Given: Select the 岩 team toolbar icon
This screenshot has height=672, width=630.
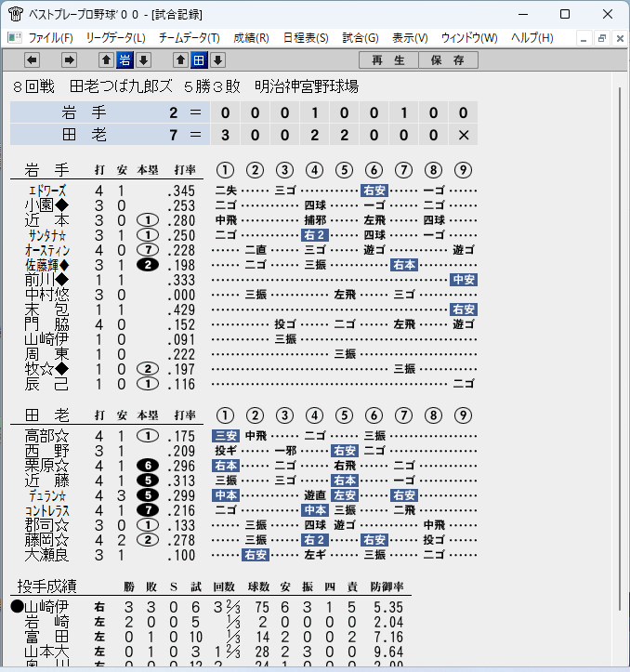Looking at the screenshot, I should point(125,60).
